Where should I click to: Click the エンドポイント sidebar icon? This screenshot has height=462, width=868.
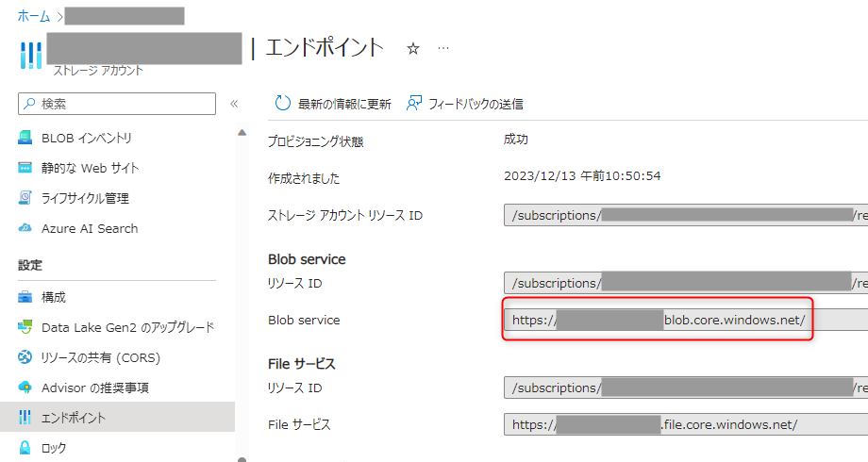click(25, 417)
